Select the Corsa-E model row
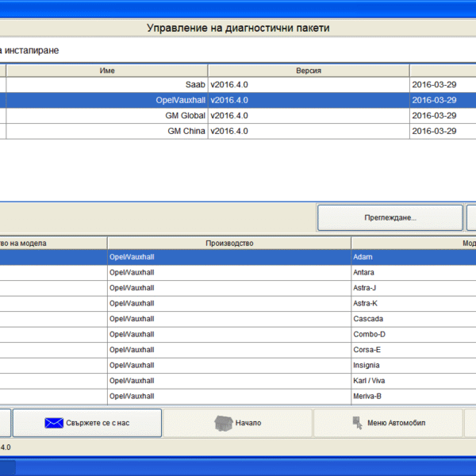Viewport: 476px width, 476px height. 238,350
